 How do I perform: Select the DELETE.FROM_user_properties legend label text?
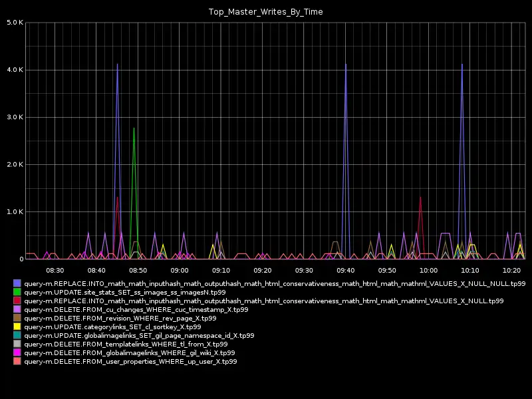(x=130, y=361)
